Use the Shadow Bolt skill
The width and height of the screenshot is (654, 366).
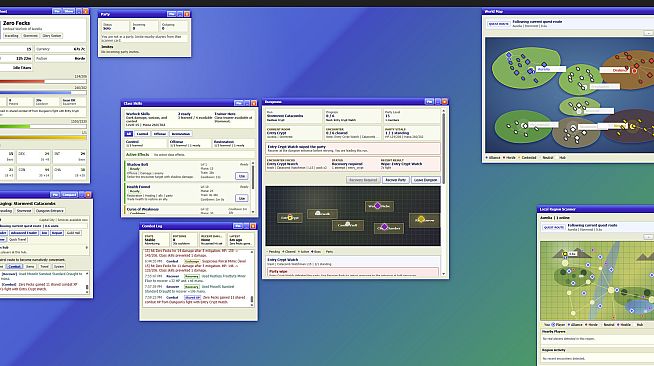click(242, 176)
